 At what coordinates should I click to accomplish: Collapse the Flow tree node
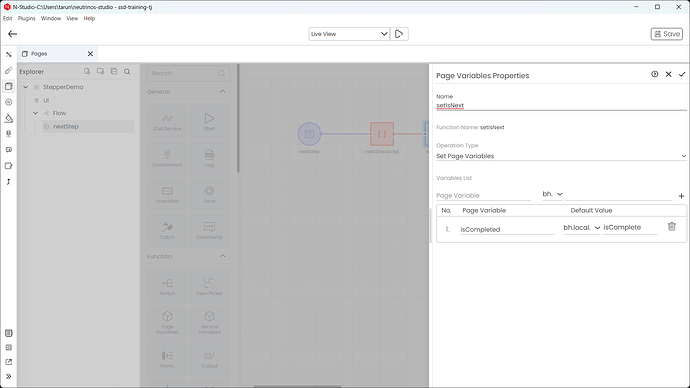pyautogui.click(x=36, y=113)
